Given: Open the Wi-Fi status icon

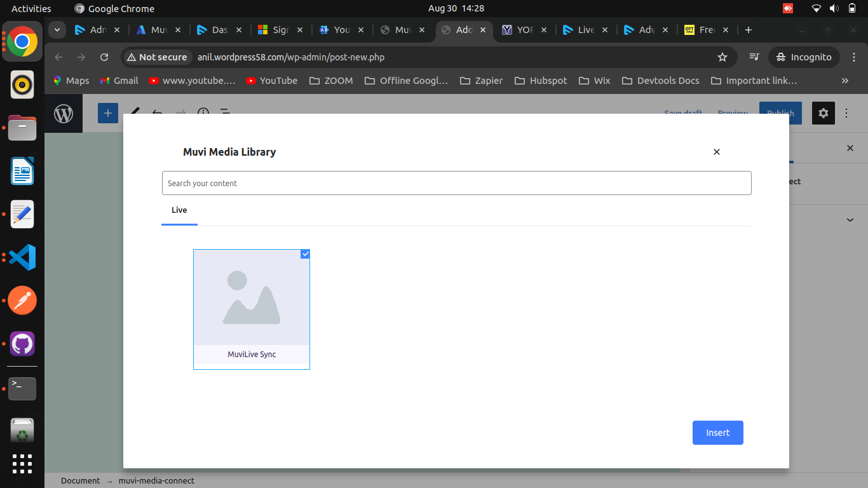Looking at the screenshot, I should pos(817,8).
